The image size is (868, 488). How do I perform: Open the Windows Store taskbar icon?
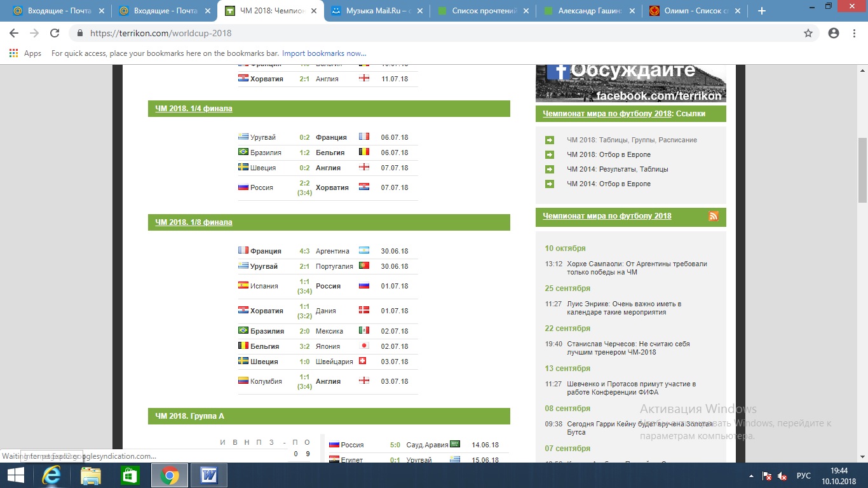click(130, 475)
